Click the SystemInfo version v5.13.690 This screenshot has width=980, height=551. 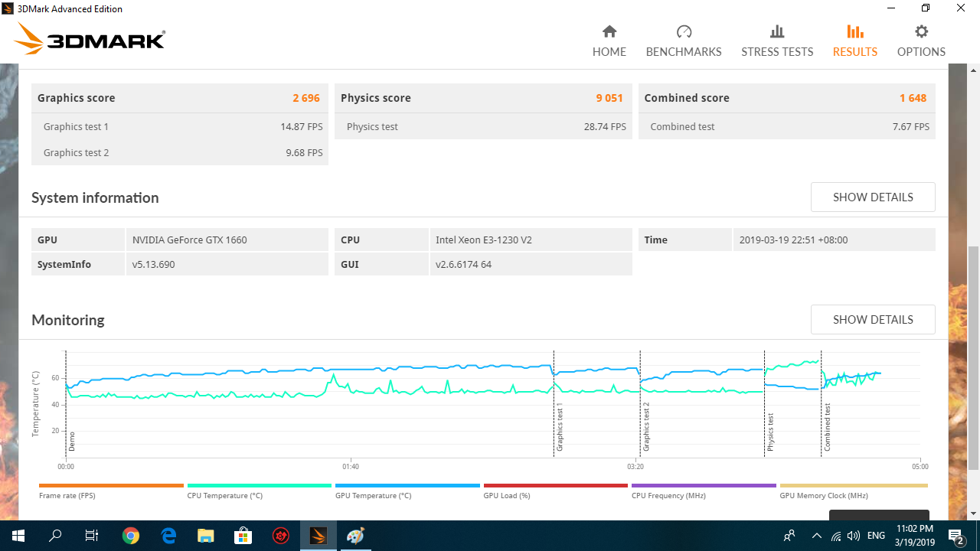click(227, 264)
